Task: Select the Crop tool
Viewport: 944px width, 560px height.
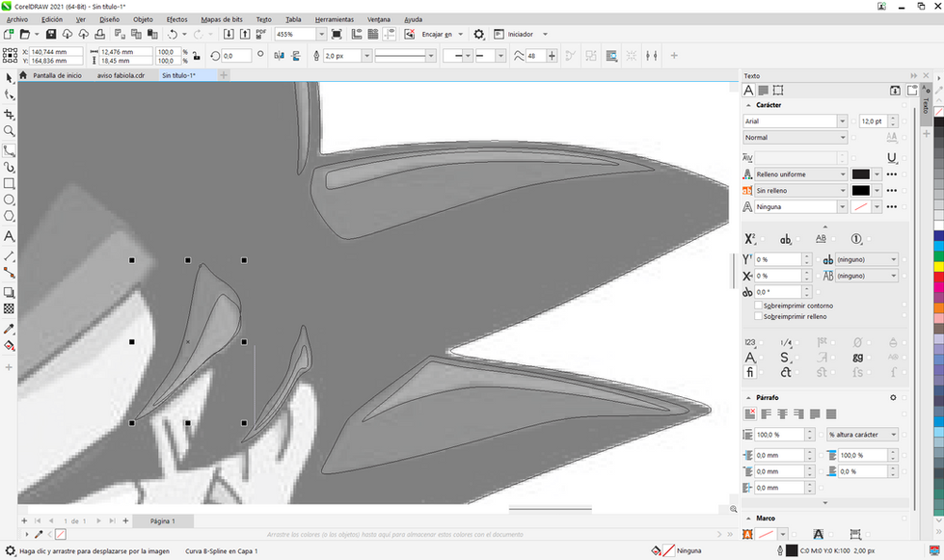Action: (9, 115)
